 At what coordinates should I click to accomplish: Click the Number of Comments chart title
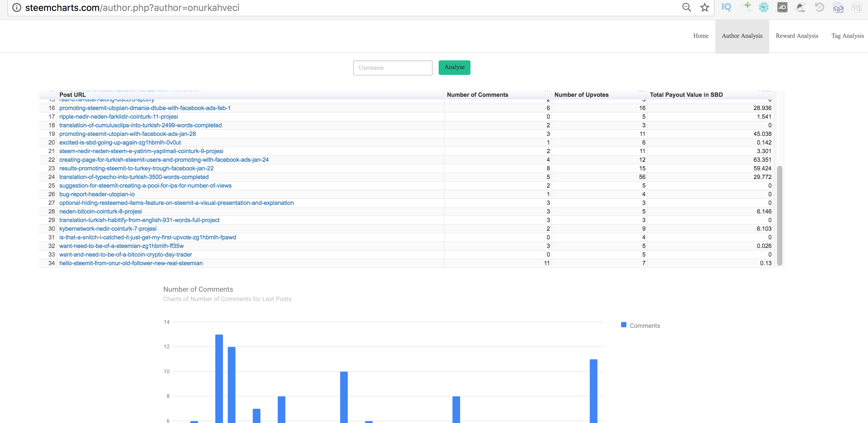198,289
